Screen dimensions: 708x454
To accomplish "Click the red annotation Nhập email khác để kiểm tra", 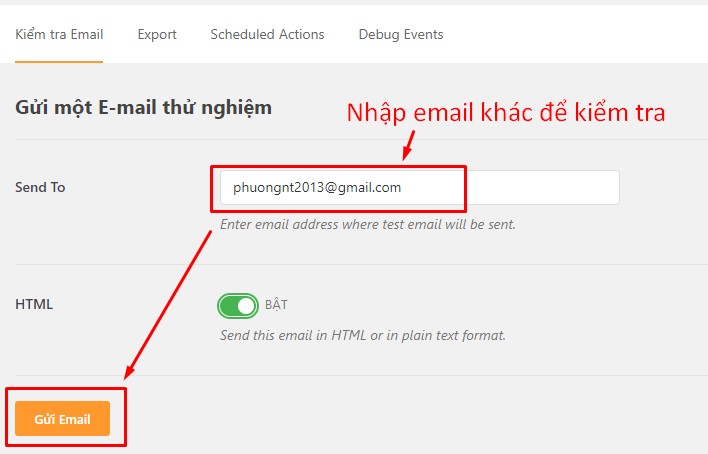I will click(x=506, y=112).
